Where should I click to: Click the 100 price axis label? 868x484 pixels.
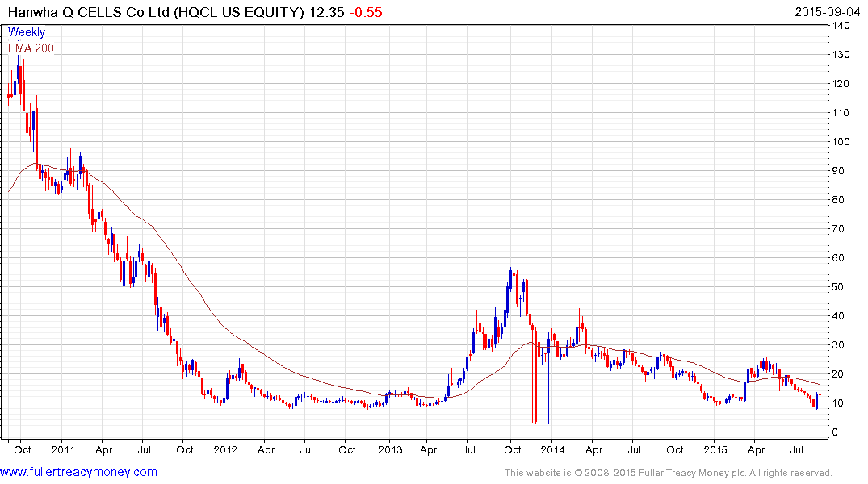pos(841,142)
